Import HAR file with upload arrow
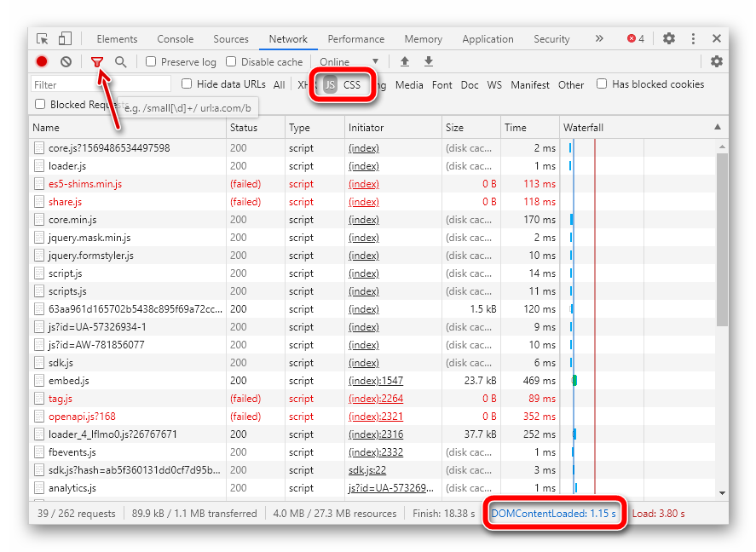The width and height of the screenshot is (756, 552). 405,61
